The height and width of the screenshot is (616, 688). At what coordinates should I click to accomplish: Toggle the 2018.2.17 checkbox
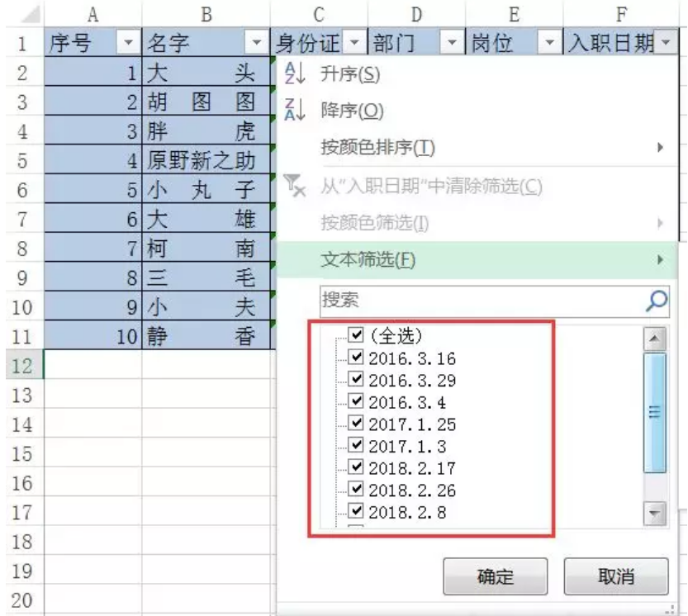(x=356, y=467)
